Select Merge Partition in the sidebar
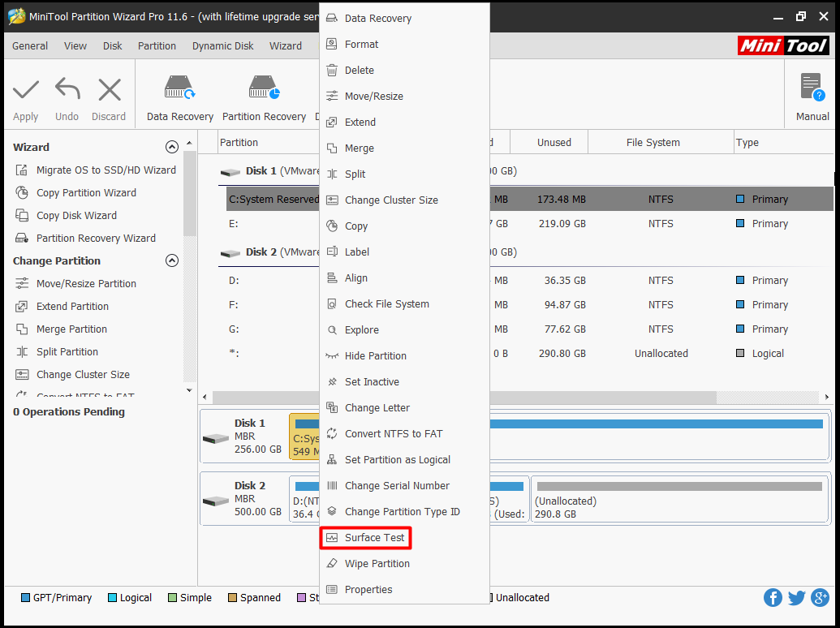Screen dimensions: 840x628 coord(61,329)
